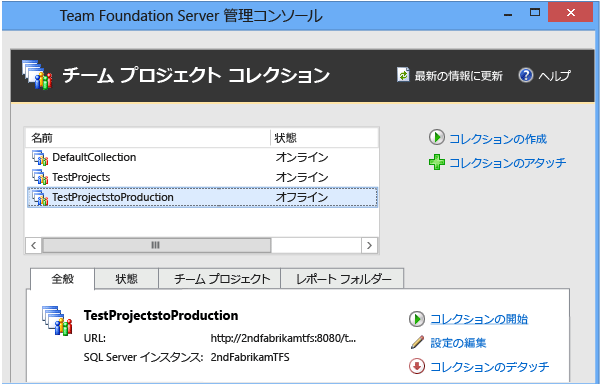This screenshot has width=600, height=385.
Task: Start the collection via コレクションの開始
Action: pyautogui.click(x=479, y=319)
